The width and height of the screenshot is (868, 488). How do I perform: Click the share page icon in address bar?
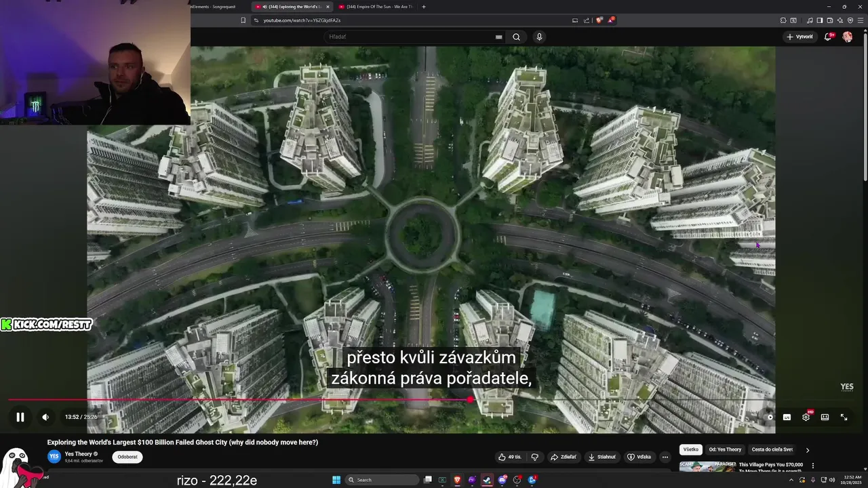point(587,20)
